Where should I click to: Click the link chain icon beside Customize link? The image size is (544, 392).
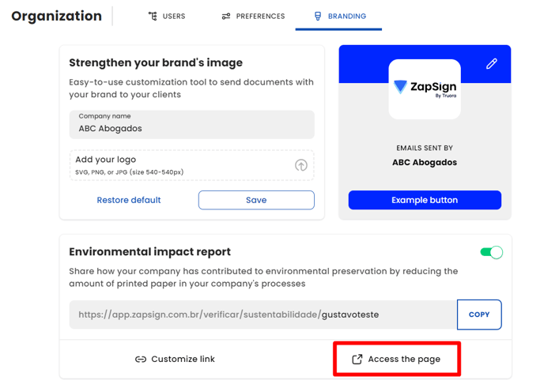pyautogui.click(x=141, y=359)
